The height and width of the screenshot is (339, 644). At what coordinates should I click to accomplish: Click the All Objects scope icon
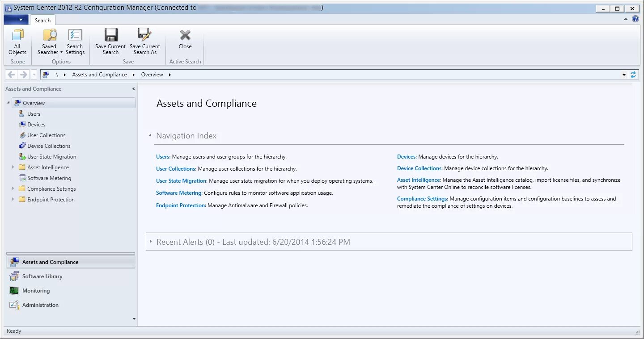click(x=17, y=35)
